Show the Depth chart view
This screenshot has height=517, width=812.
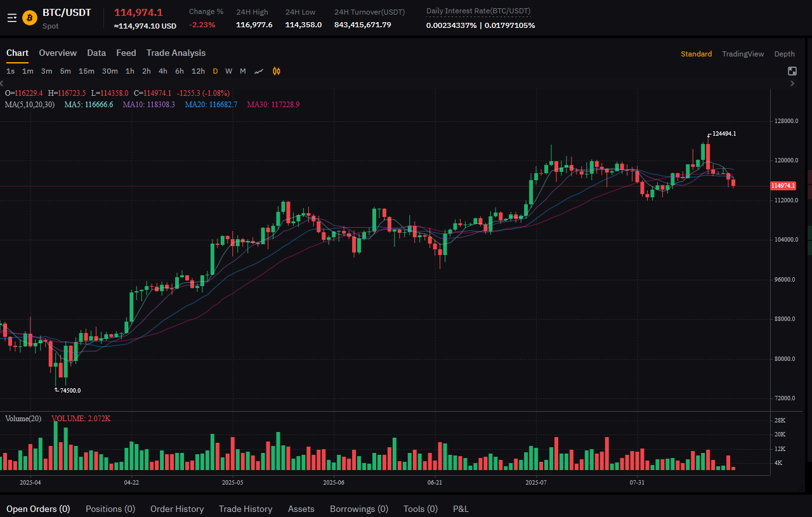click(x=784, y=54)
